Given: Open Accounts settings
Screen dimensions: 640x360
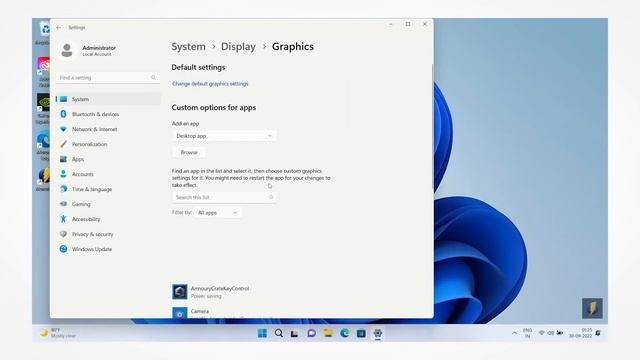Looking at the screenshot, I should tap(108, 174).
